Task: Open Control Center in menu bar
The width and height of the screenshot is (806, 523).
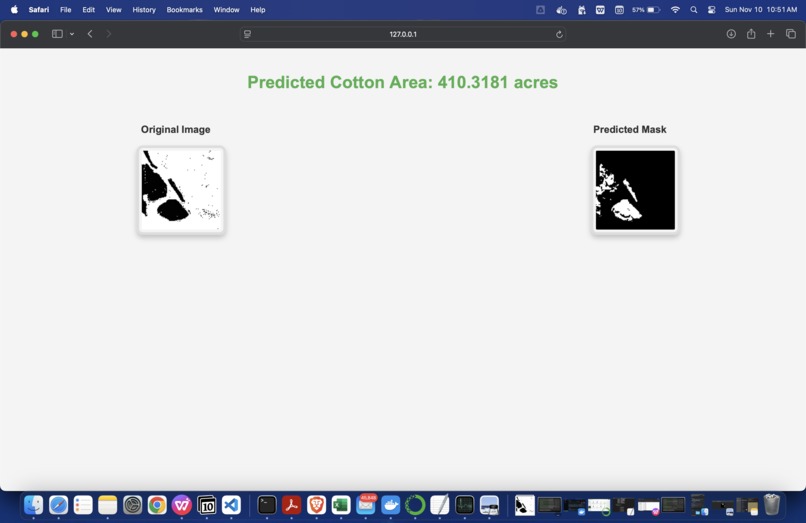Action: tap(711, 10)
